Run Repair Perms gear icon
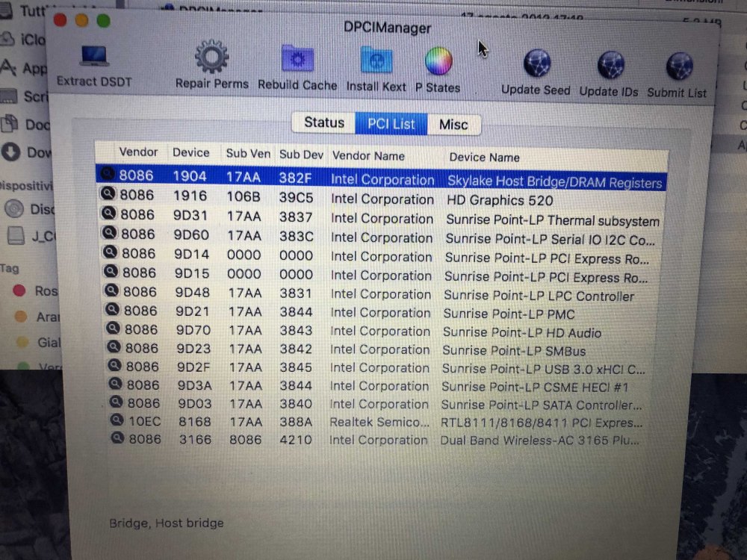Viewport: 747px width, 560px height. click(211, 57)
